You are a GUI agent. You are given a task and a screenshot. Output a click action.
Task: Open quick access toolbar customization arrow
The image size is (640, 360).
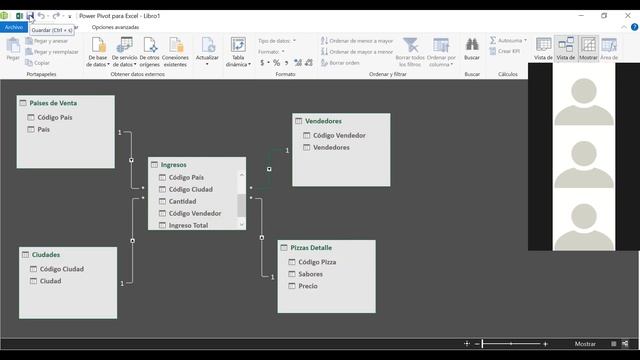[70, 16]
